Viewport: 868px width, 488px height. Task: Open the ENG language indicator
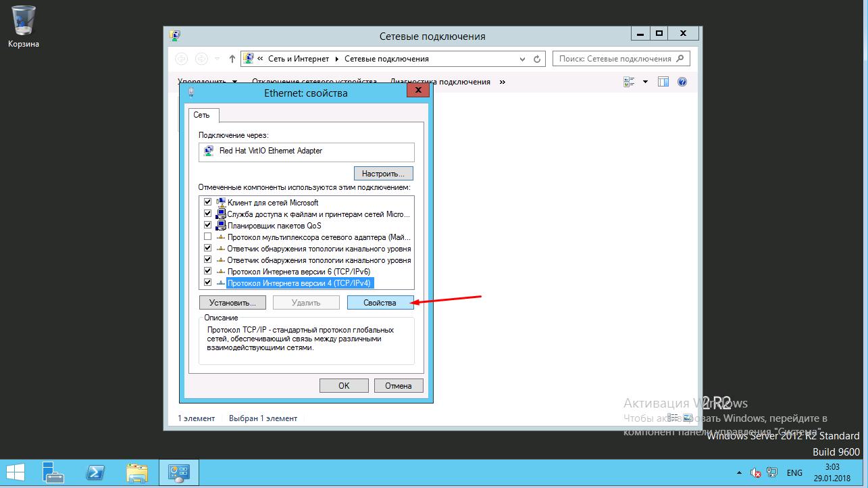tap(794, 473)
